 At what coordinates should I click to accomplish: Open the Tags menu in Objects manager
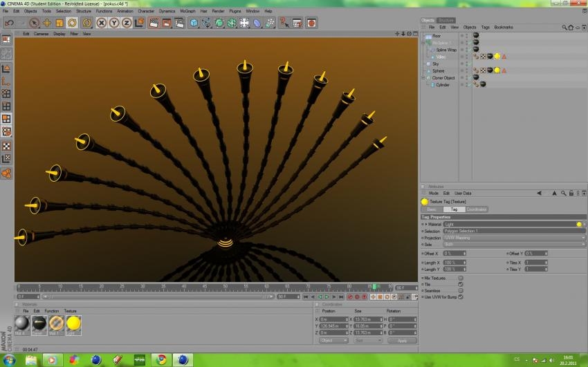[485, 28]
